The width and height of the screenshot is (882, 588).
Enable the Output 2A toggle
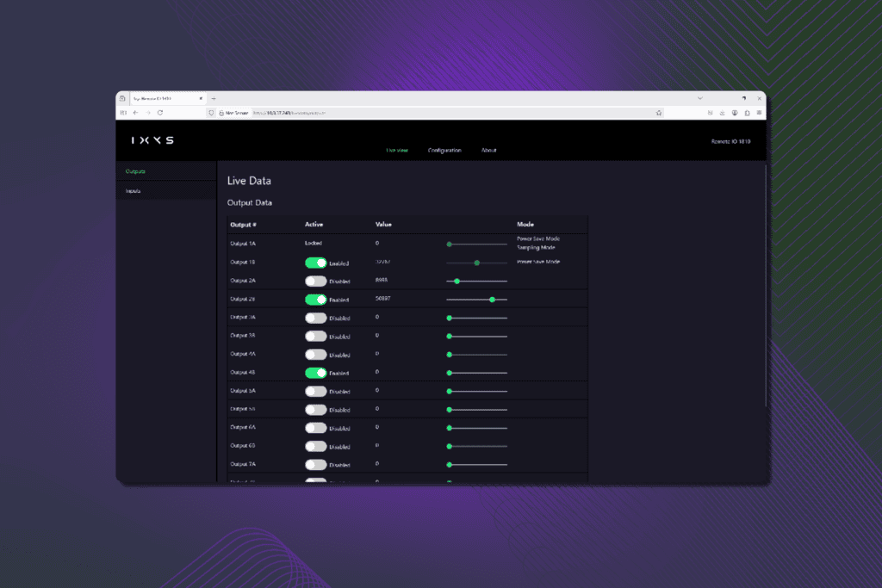click(315, 281)
